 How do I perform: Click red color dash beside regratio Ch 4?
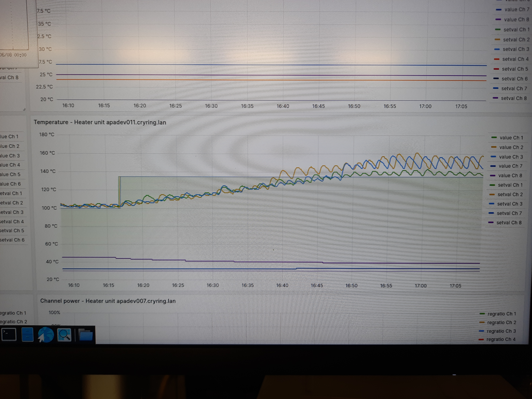[x=481, y=339]
